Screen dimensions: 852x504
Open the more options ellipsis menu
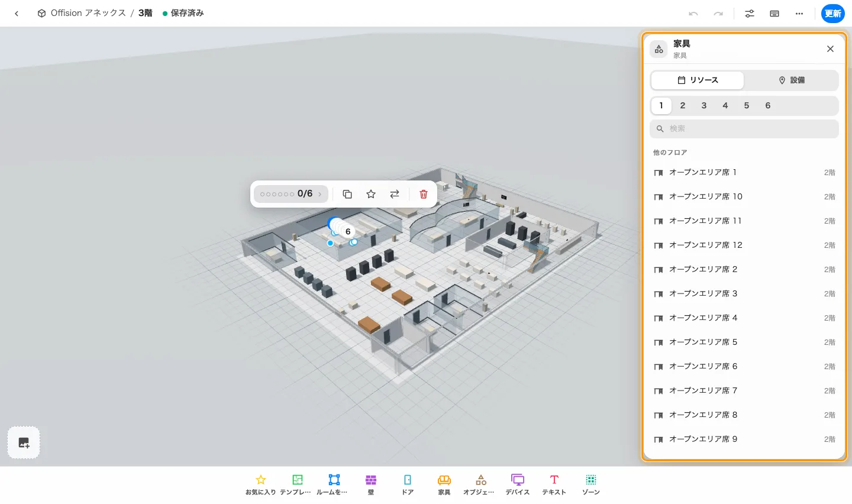[799, 14]
